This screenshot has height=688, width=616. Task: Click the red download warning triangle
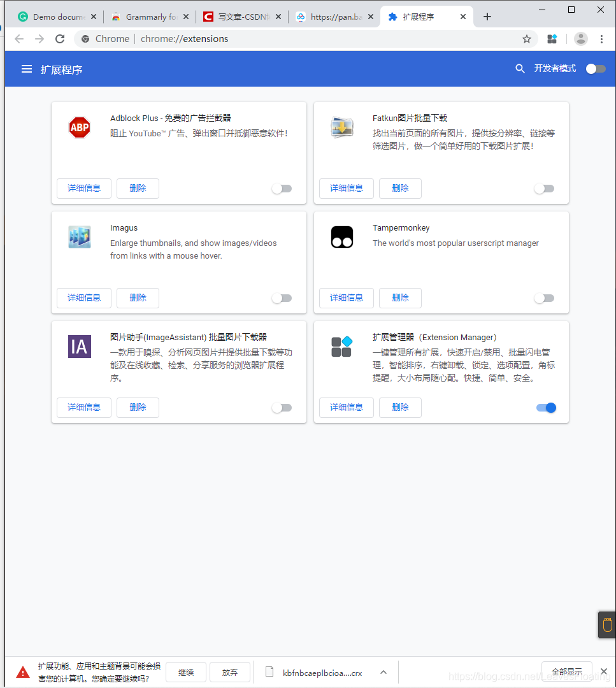23,672
